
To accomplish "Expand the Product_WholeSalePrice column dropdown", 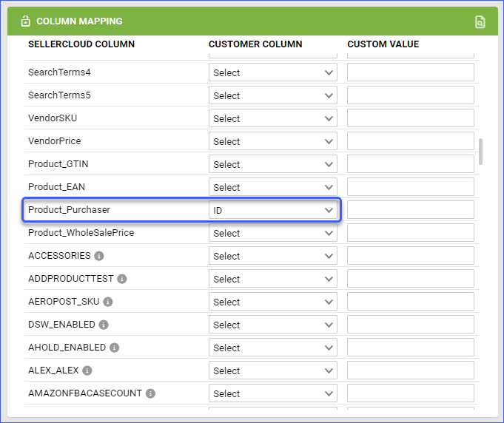I will tap(272, 233).
